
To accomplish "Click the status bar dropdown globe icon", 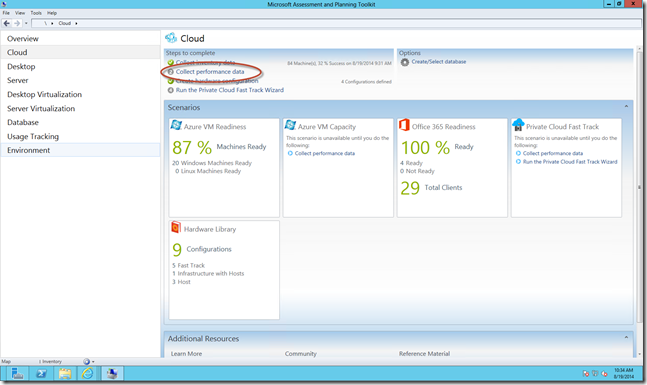I will point(87,361).
